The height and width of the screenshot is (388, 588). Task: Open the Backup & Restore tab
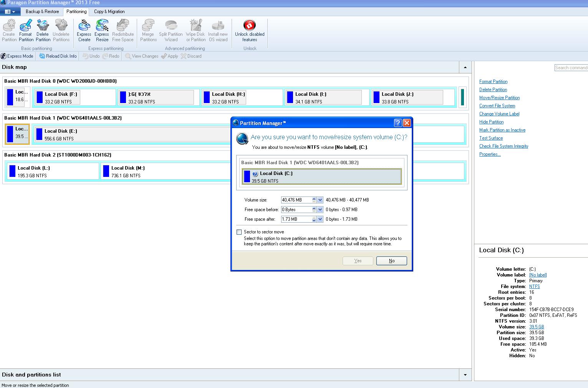click(42, 12)
